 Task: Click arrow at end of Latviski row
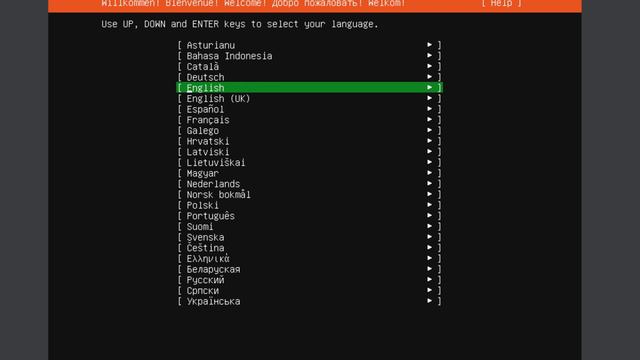click(x=429, y=151)
